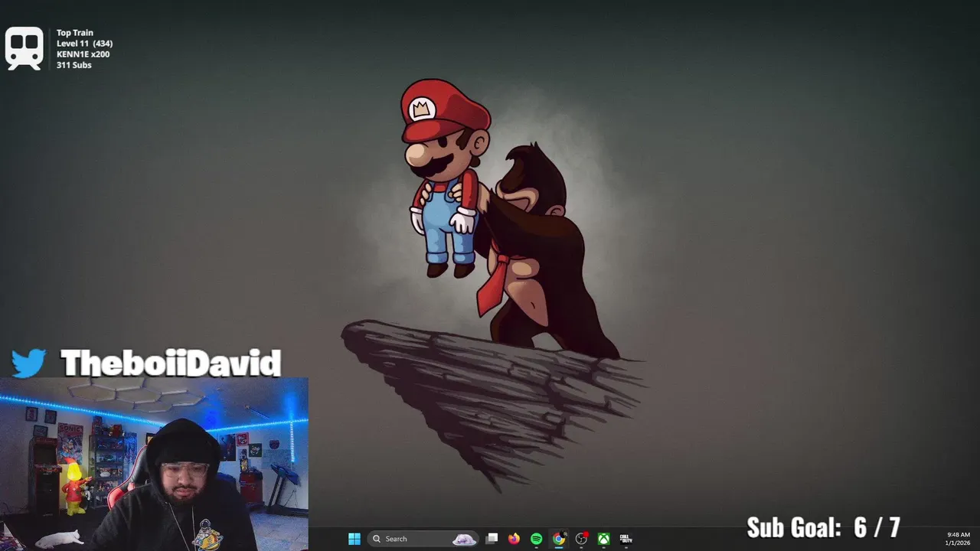Launch Call of Duty from the taskbar
Screen dimensions: 980x551
(x=626, y=539)
